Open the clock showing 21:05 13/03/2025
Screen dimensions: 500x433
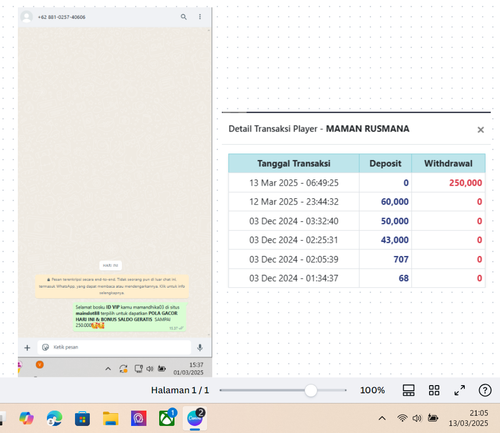coord(468,418)
